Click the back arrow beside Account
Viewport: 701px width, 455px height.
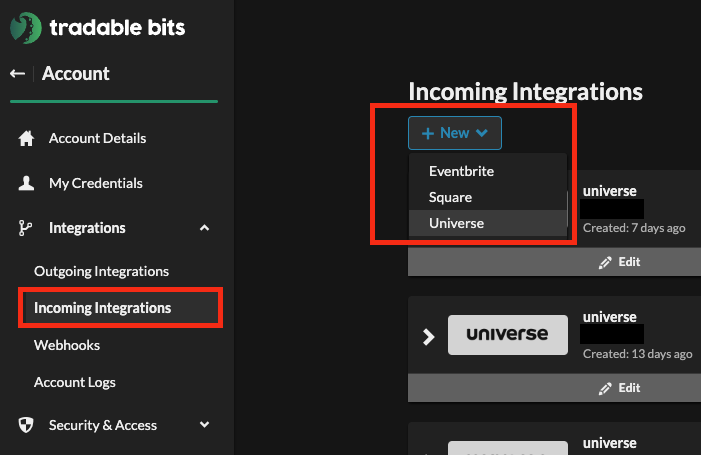point(17,73)
